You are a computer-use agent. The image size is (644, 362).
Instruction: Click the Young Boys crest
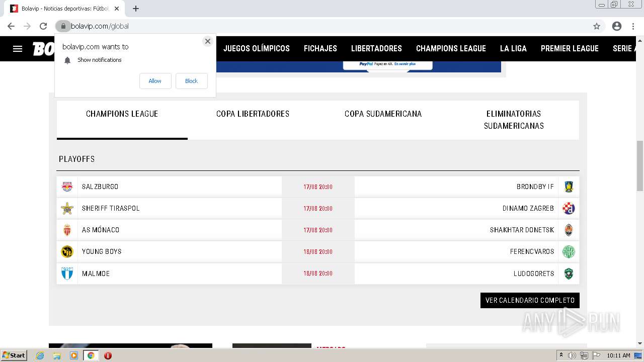click(x=67, y=251)
